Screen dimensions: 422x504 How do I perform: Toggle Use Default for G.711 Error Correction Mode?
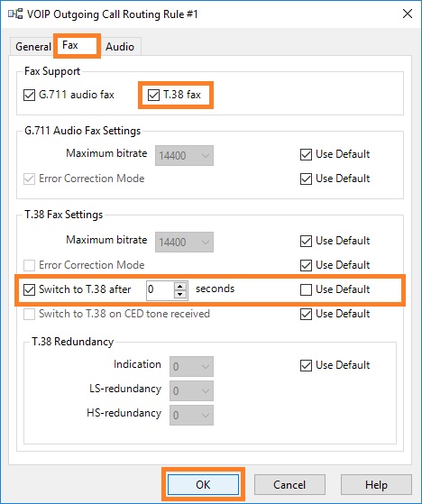pos(306,179)
